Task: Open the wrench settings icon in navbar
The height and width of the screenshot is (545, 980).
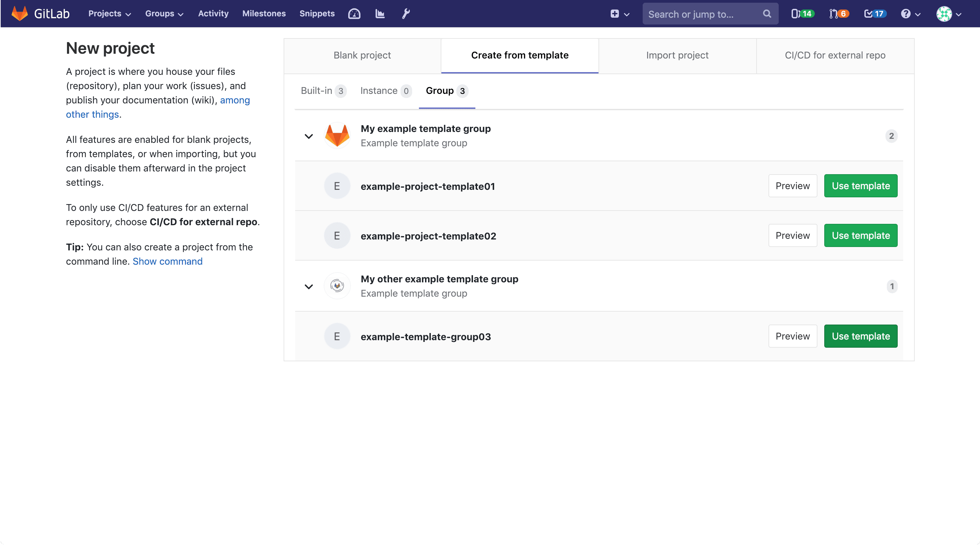Action: pos(406,13)
